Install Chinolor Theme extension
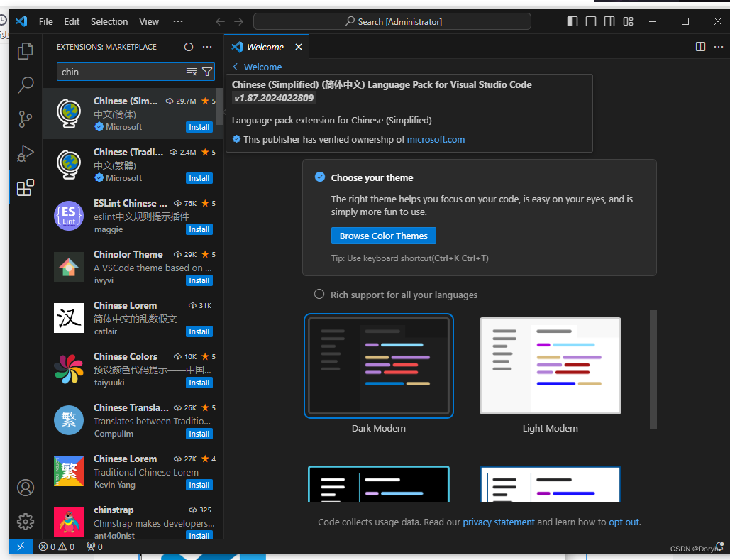 (199, 280)
